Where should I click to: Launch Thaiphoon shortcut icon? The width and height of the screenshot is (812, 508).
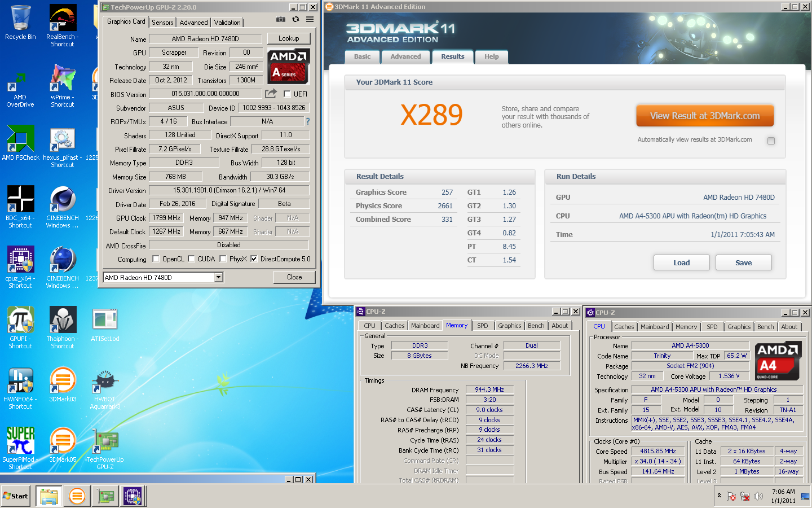(x=63, y=327)
